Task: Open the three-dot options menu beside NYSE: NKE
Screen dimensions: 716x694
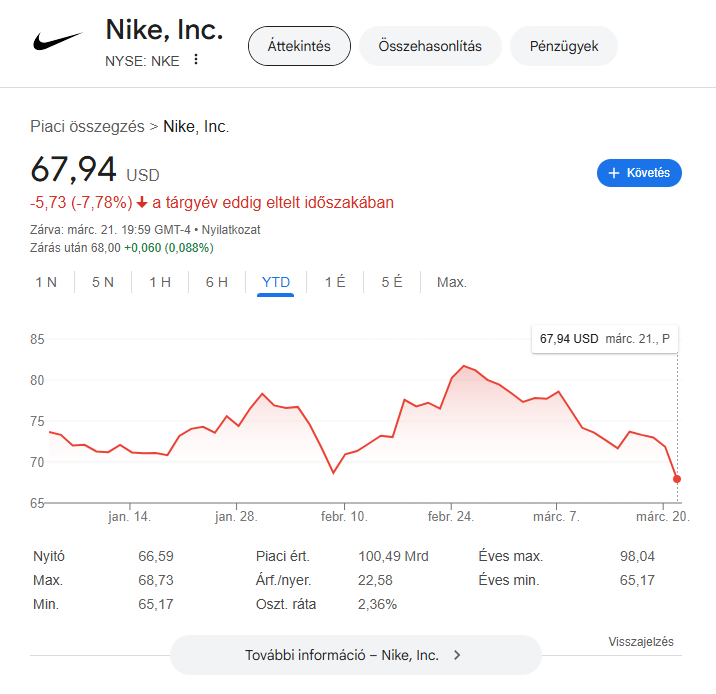Action: (x=196, y=60)
